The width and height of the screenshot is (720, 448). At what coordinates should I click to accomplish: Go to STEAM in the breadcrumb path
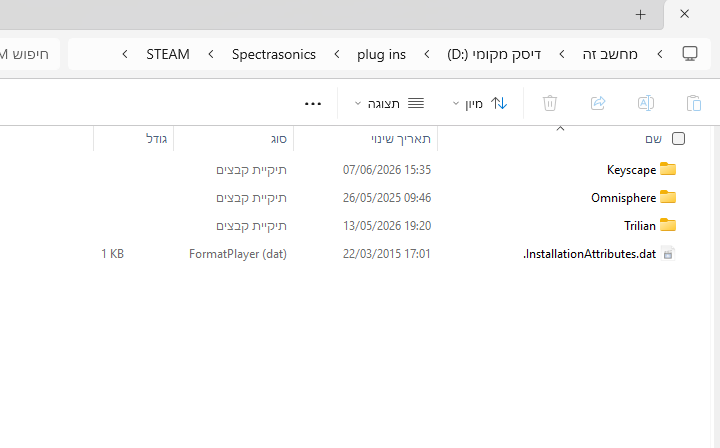[168, 54]
